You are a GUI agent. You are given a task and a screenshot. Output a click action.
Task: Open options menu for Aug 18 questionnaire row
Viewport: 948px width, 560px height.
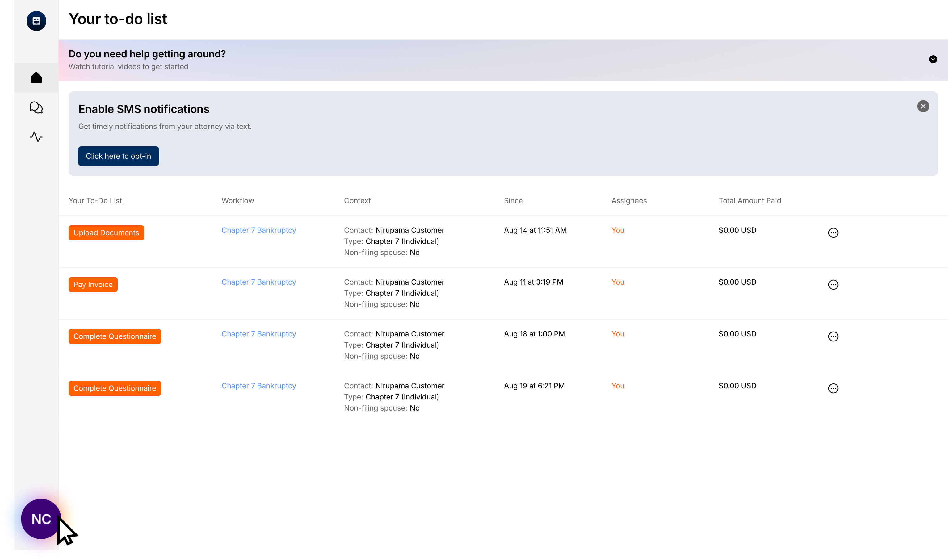coord(833,336)
